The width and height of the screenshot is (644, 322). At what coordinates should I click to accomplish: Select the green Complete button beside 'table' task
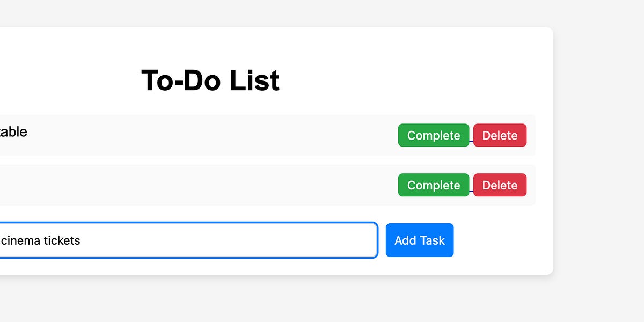434,135
